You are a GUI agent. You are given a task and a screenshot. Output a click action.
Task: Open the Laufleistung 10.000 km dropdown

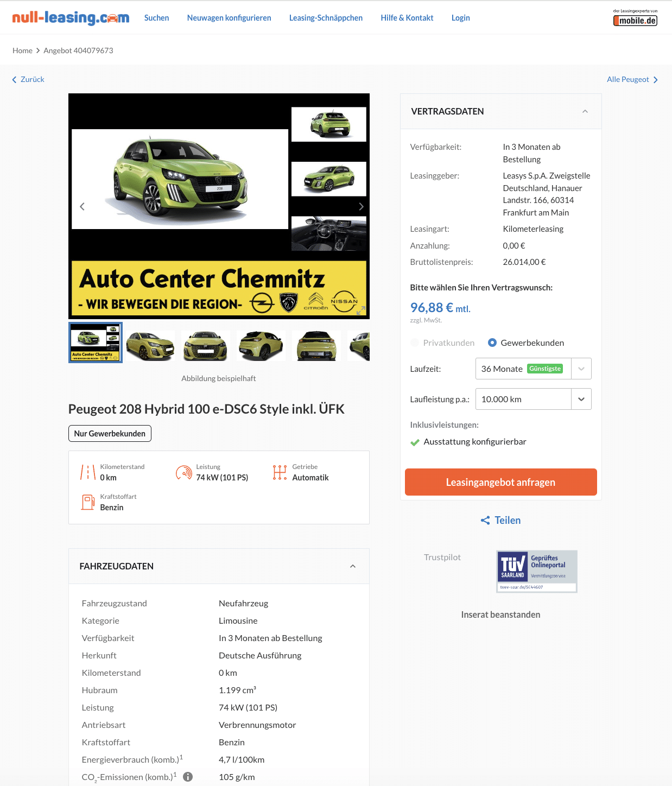tap(533, 399)
